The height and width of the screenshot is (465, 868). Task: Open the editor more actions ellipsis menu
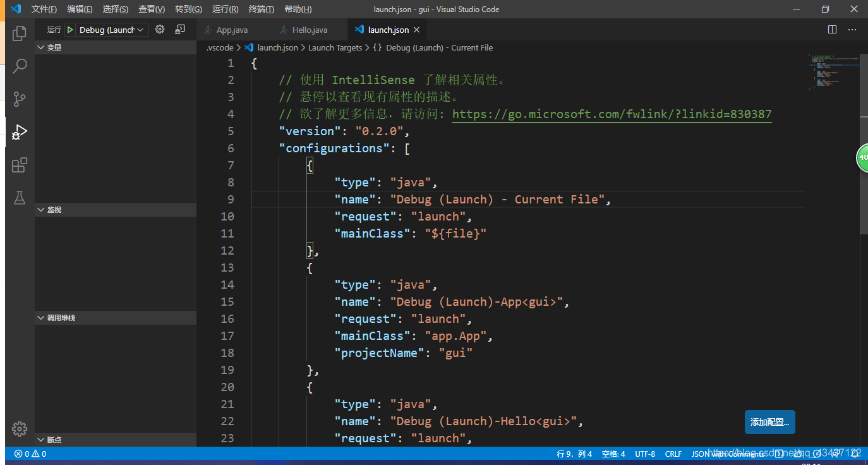pos(852,29)
